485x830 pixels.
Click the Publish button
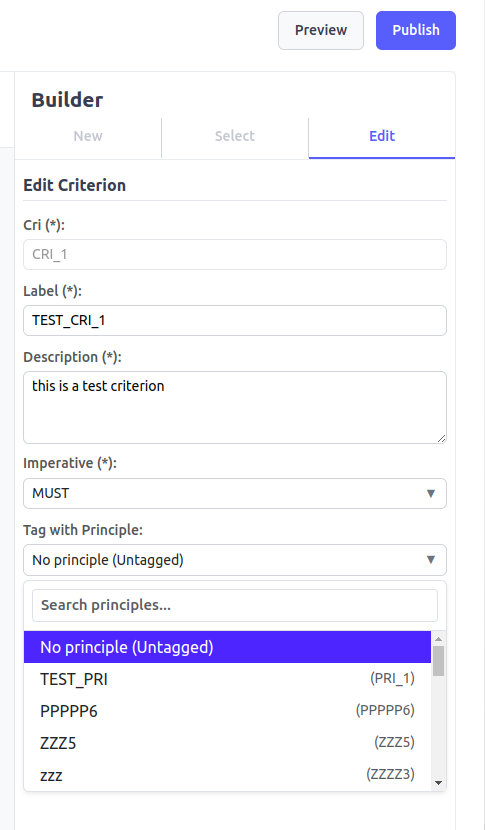click(416, 30)
